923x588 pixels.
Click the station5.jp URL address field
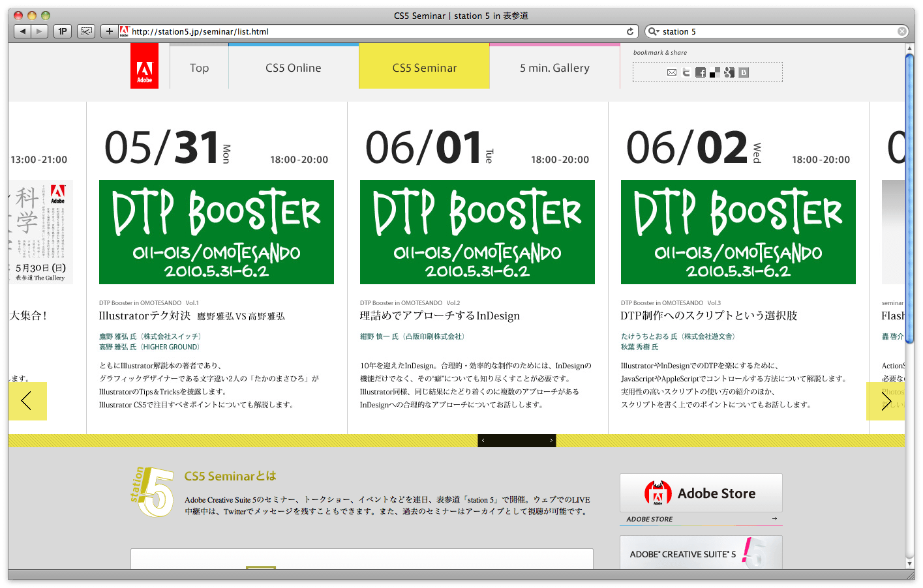pyautogui.click(x=378, y=31)
